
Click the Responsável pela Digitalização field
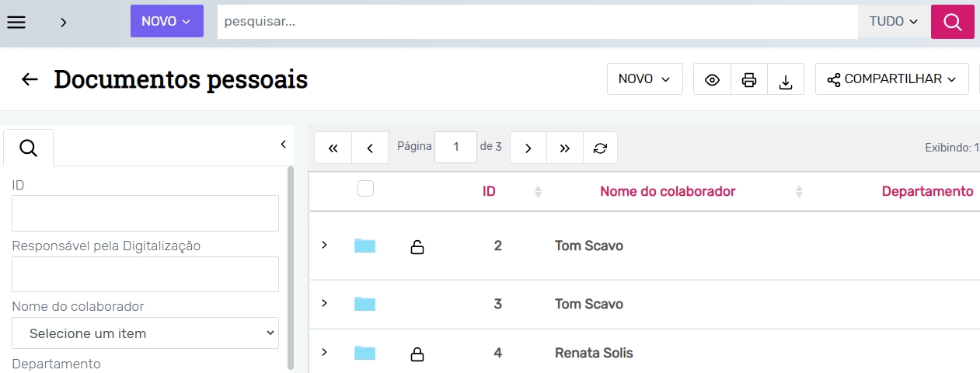145,274
